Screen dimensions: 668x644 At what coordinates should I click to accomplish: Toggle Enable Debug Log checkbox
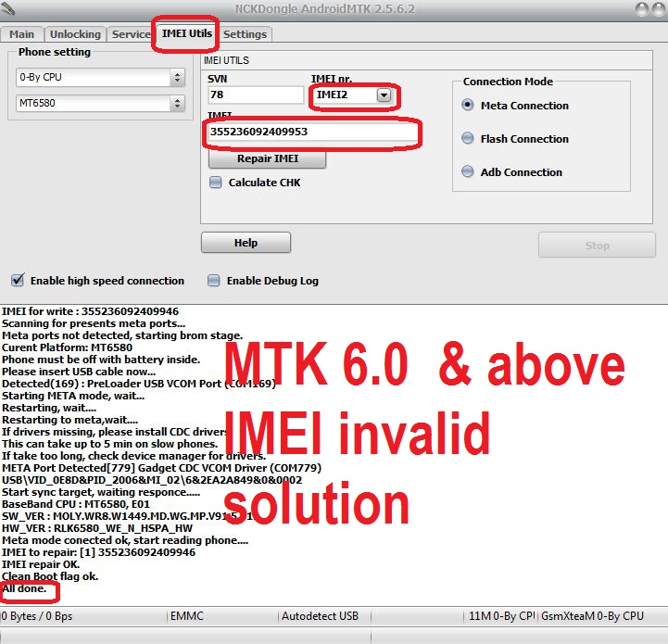tap(213, 281)
